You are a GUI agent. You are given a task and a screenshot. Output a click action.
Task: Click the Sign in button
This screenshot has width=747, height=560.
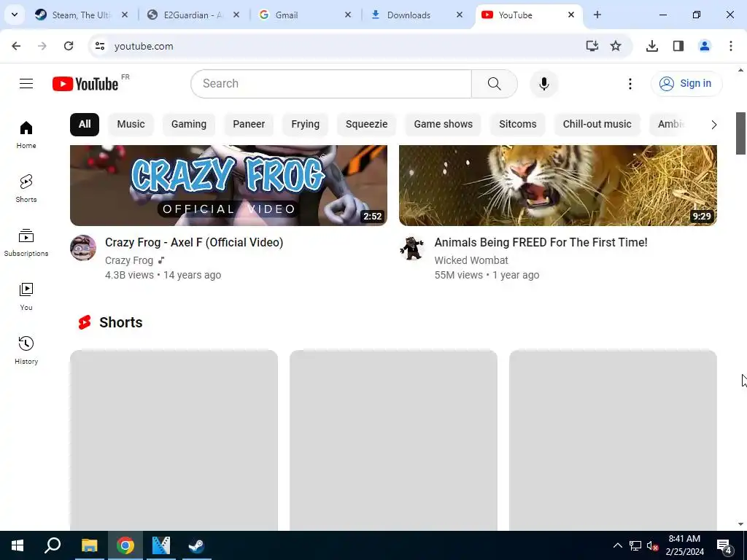pyautogui.click(x=686, y=84)
